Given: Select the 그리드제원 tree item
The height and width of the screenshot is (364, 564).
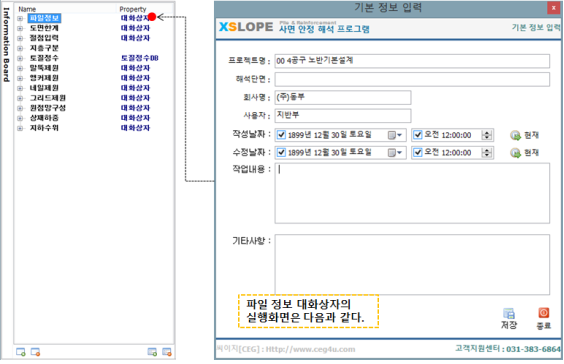Looking at the screenshot, I should click(47, 98).
